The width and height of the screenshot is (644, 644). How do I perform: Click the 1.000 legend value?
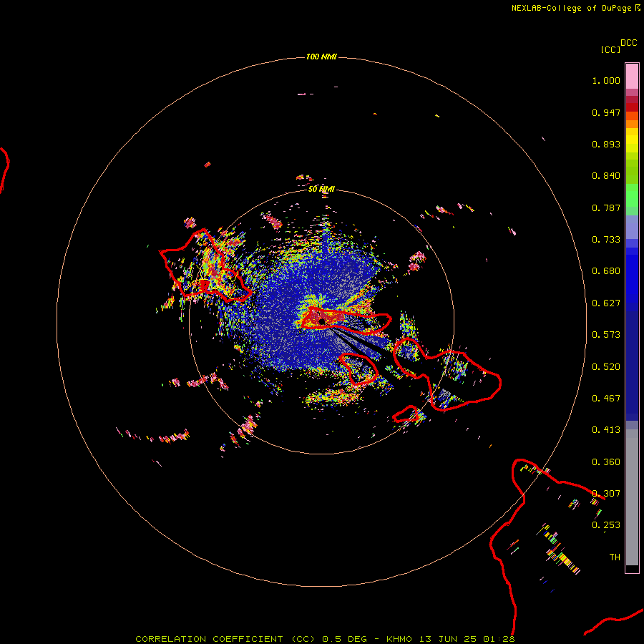606,80
